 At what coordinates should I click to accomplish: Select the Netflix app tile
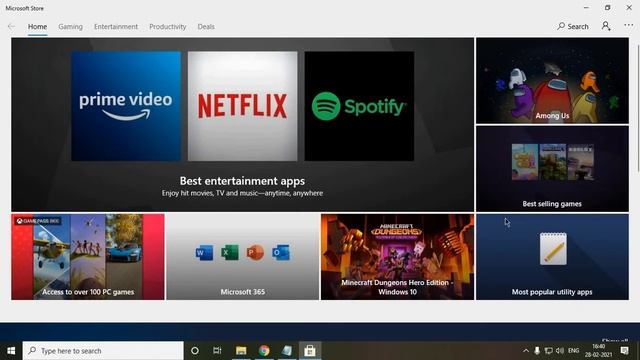coord(242,106)
